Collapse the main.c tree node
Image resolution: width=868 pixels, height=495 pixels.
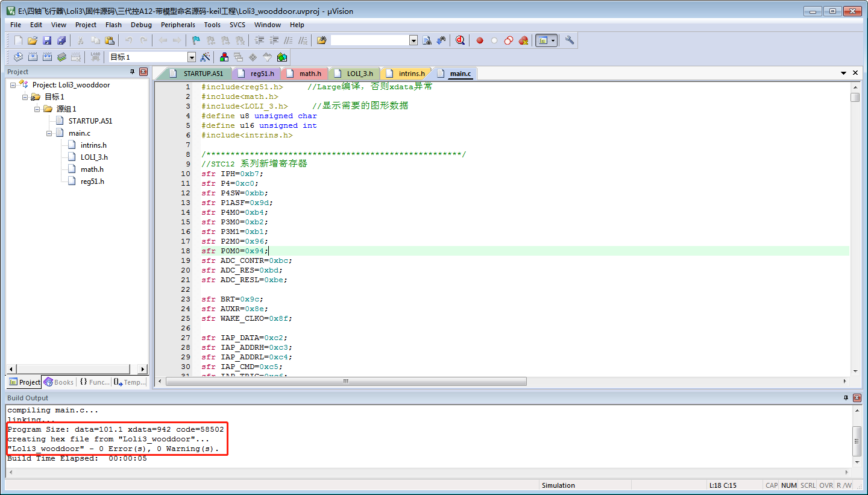49,133
